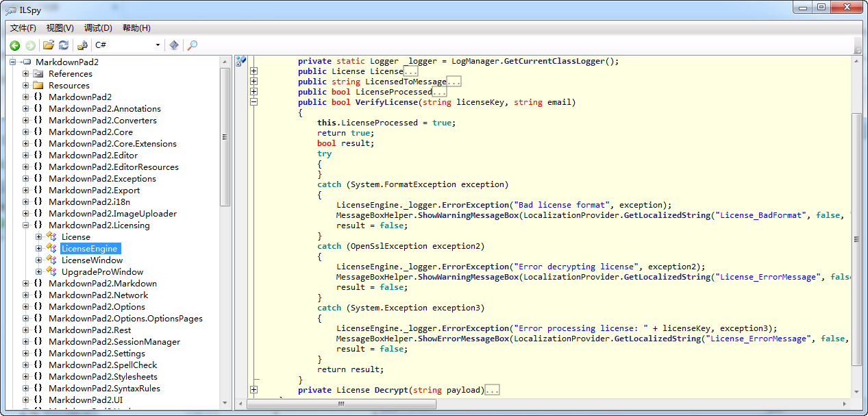
Task: Collapse the VerifyLicense method code fold
Action: 254,102
